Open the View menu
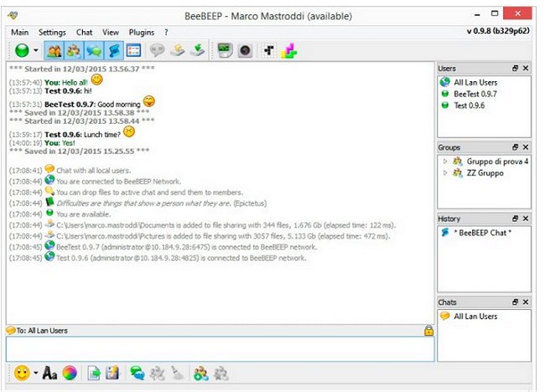The image size is (545, 392). pos(111,33)
